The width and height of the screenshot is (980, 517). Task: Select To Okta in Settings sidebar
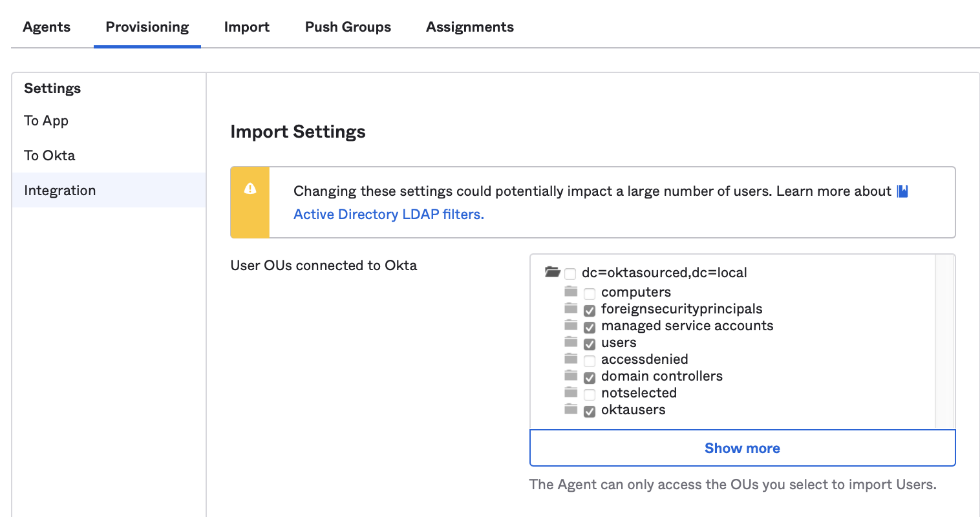[x=50, y=156]
